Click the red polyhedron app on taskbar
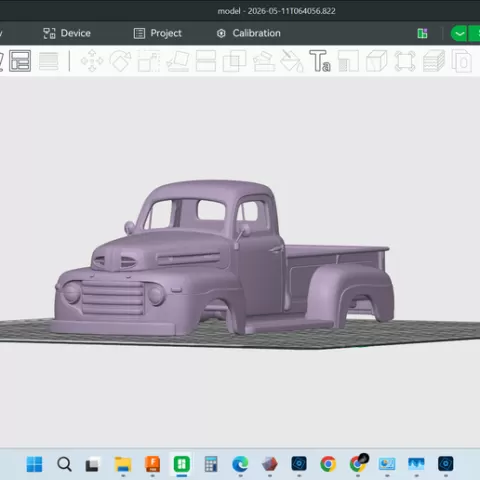 coord(269,464)
